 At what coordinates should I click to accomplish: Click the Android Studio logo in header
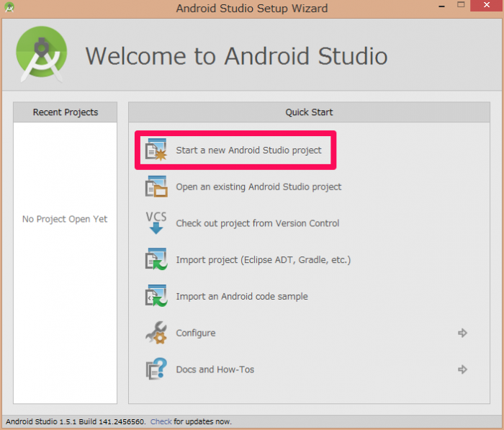42,54
